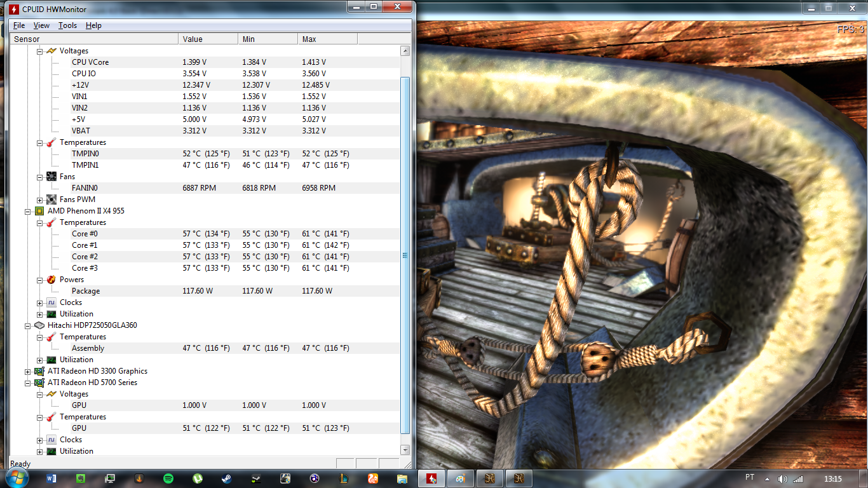Open Evernote from the taskbar
The height and width of the screenshot is (488, 868).
(x=81, y=478)
